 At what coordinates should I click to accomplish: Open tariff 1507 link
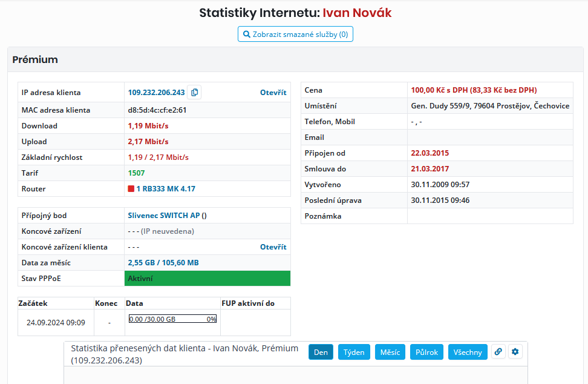pyautogui.click(x=136, y=173)
